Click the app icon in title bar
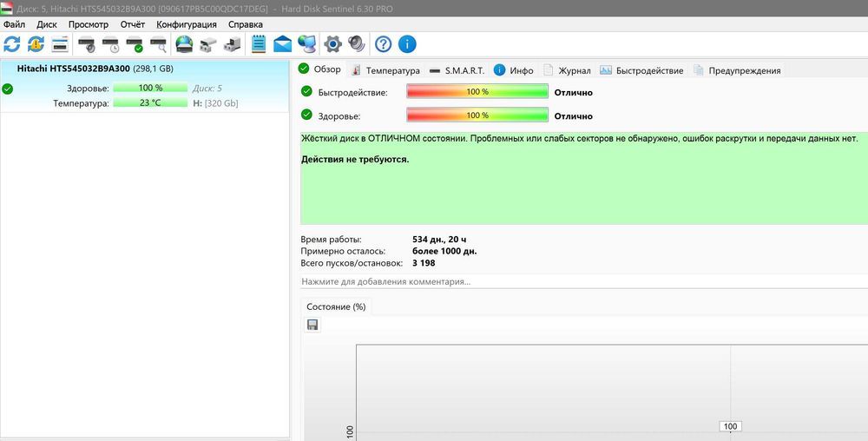The height and width of the screenshot is (441, 868). [7, 9]
